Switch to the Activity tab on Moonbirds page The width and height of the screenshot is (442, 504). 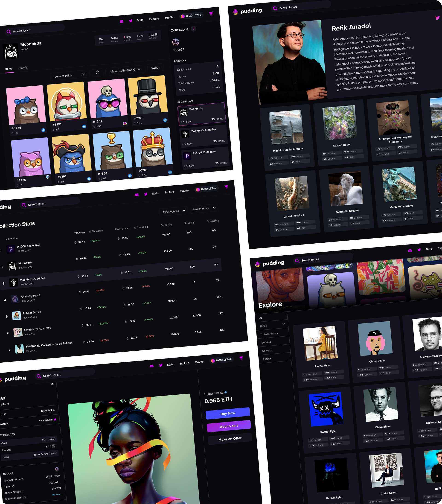coord(23,67)
